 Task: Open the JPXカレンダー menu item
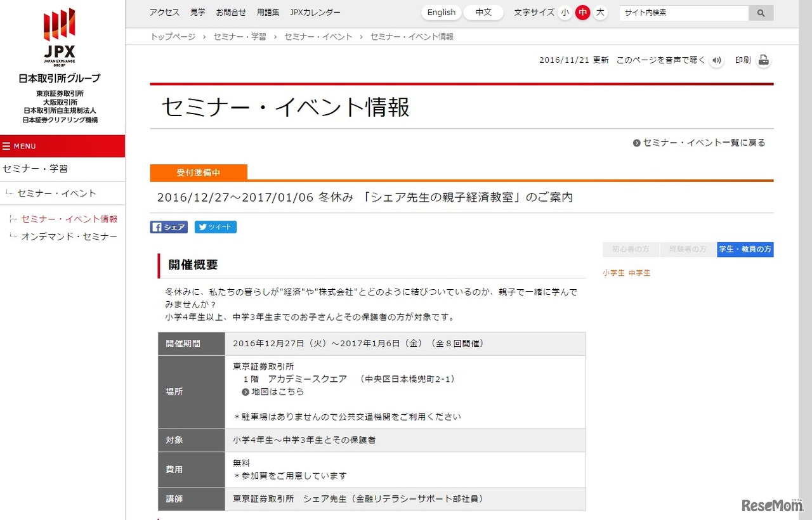pos(315,13)
